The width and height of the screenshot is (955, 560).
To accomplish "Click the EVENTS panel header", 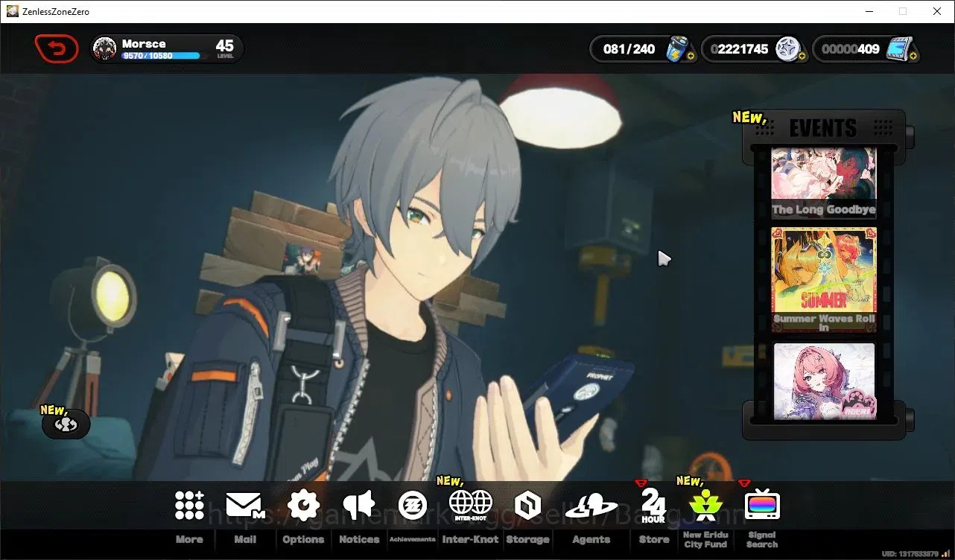I will point(823,128).
